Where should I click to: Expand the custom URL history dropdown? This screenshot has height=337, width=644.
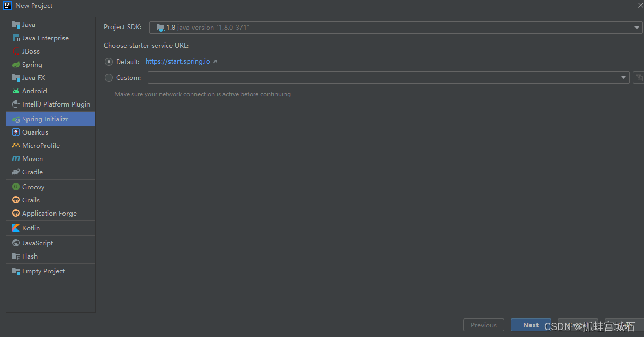(623, 77)
